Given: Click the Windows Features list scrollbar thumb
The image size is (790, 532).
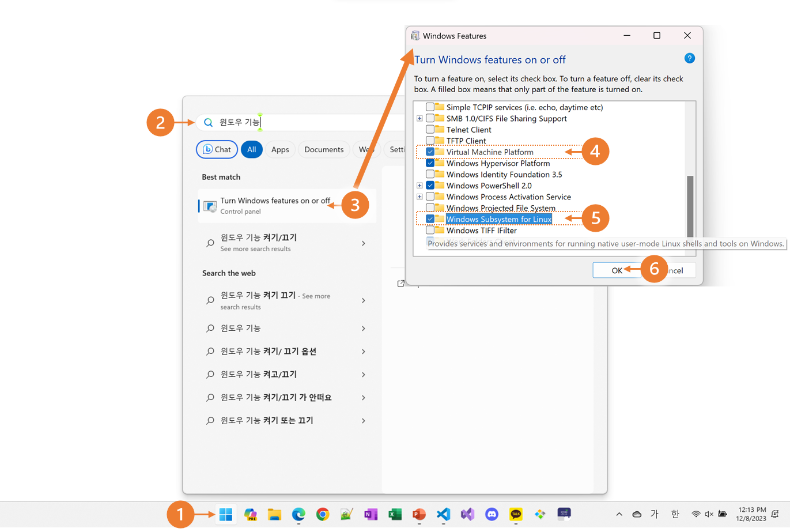Looking at the screenshot, I should (x=690, y=206).
